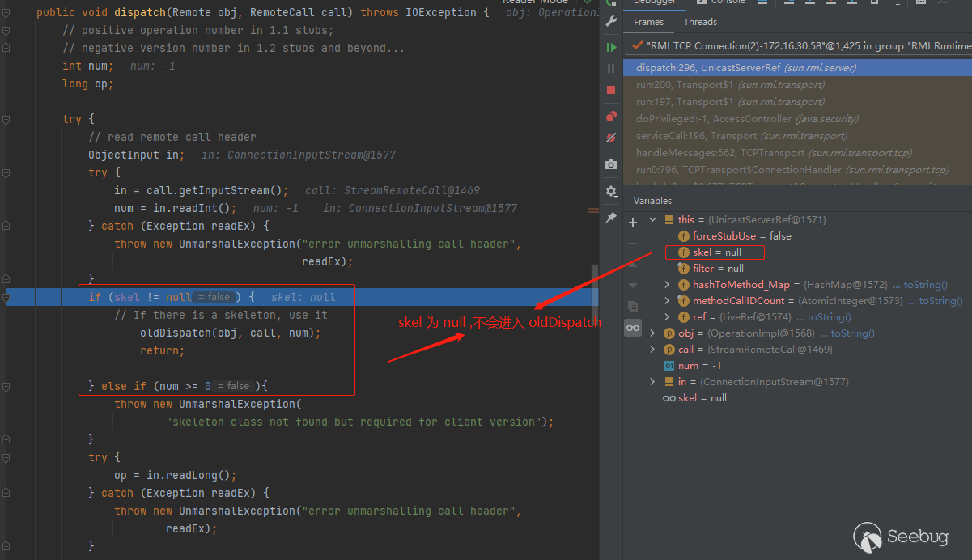Open the debugger settings gear icon
The width and height of the screenshot is (972, 560).
[x=611, y=191]
